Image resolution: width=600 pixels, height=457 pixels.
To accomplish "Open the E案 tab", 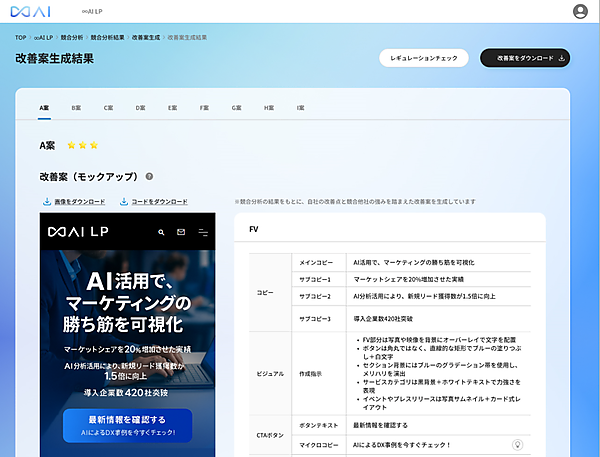I will (173, 108).
